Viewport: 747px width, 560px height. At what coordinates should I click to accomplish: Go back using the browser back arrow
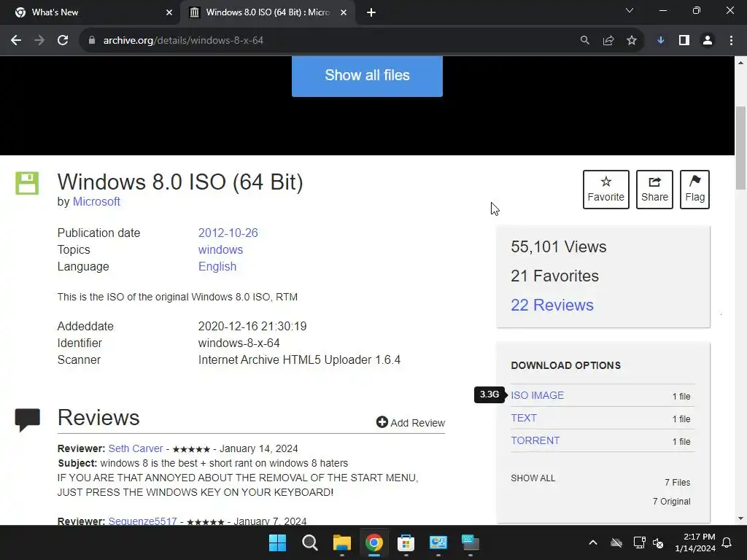coord(16,41)
